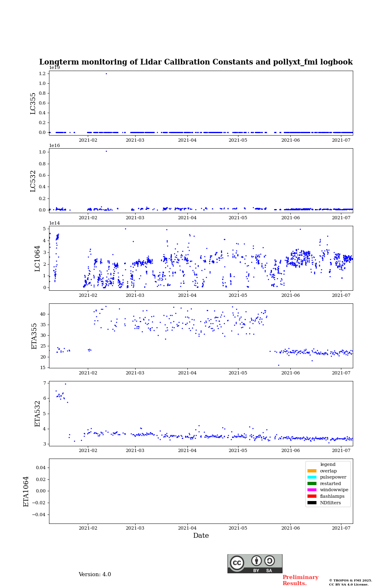Click the ETA355 y-axis label
This screenshot has width=392, height=588.
pos(34,336)
